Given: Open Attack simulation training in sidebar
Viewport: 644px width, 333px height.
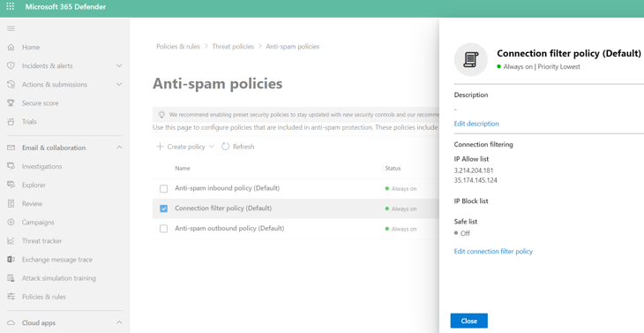Looking at the screenshot, I should point(59,278).
